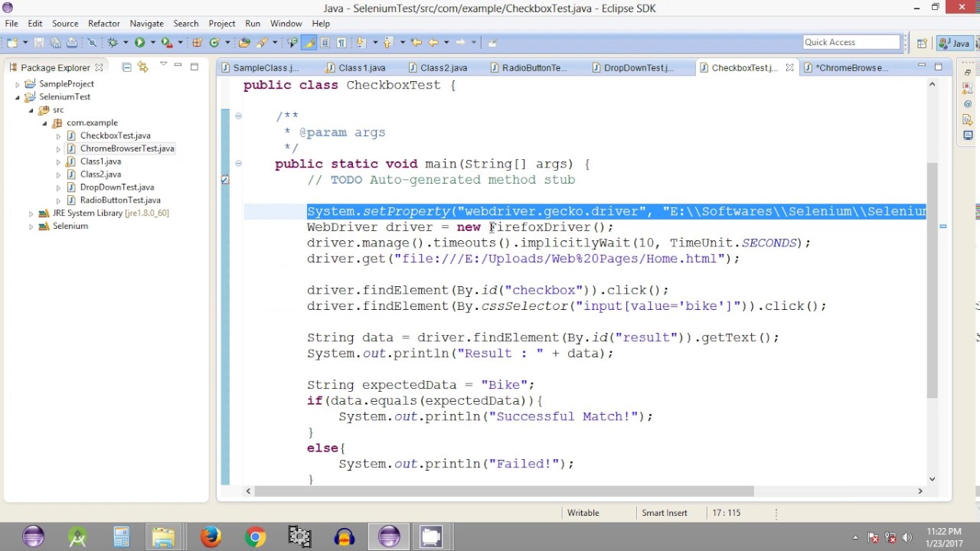
Task: Launch Debug with the bug icon
Action: pos(113,43)
